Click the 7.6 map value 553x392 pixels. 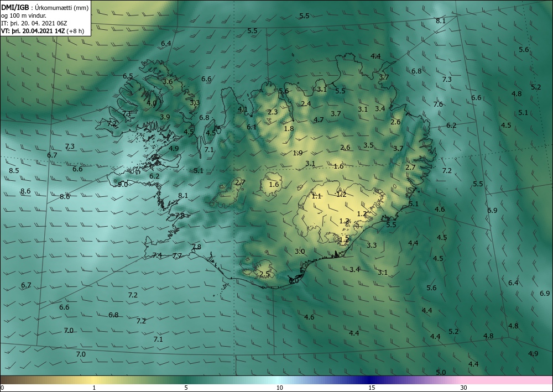coord(438,104)
